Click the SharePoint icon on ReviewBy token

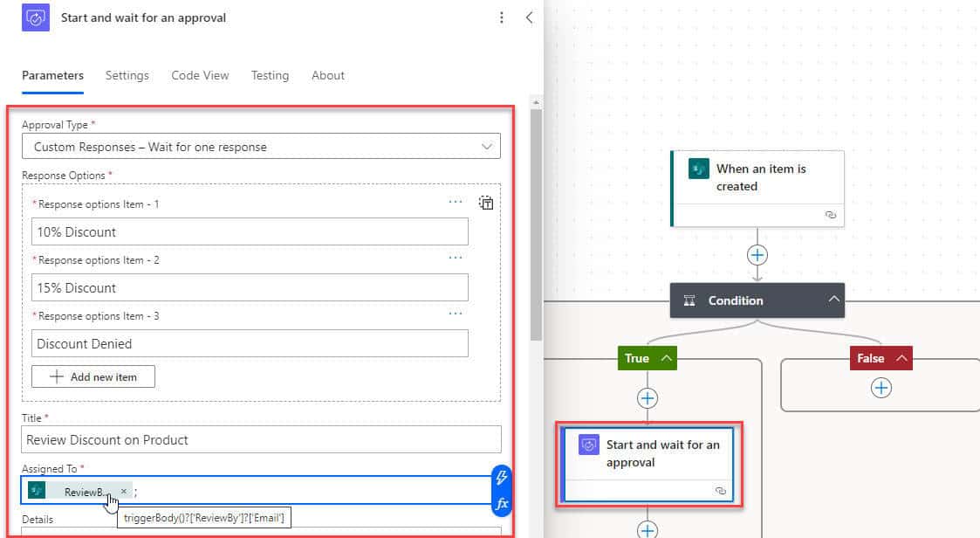point(37,490)
